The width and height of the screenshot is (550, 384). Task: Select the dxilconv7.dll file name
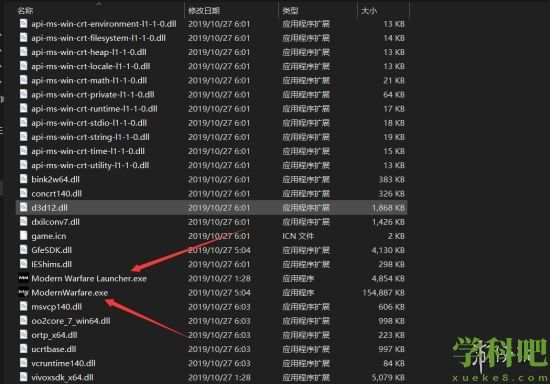tap(55, 222)
